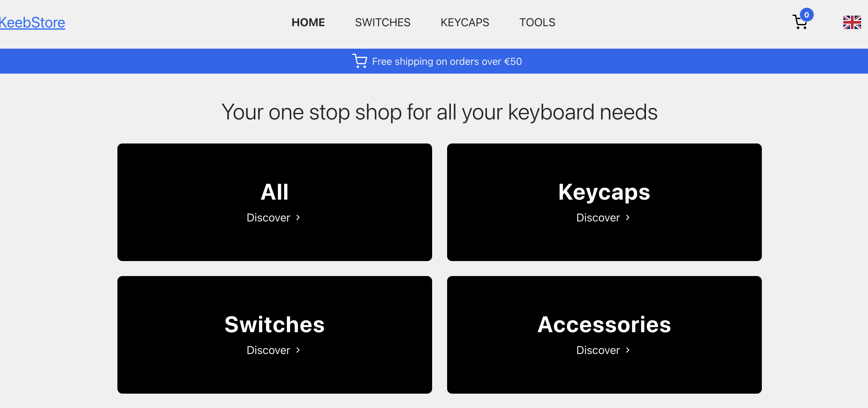Click chevron arrow in All card
Image resolution: width=868 pixels, height=408 pixels.
click(x=298, y=217)
